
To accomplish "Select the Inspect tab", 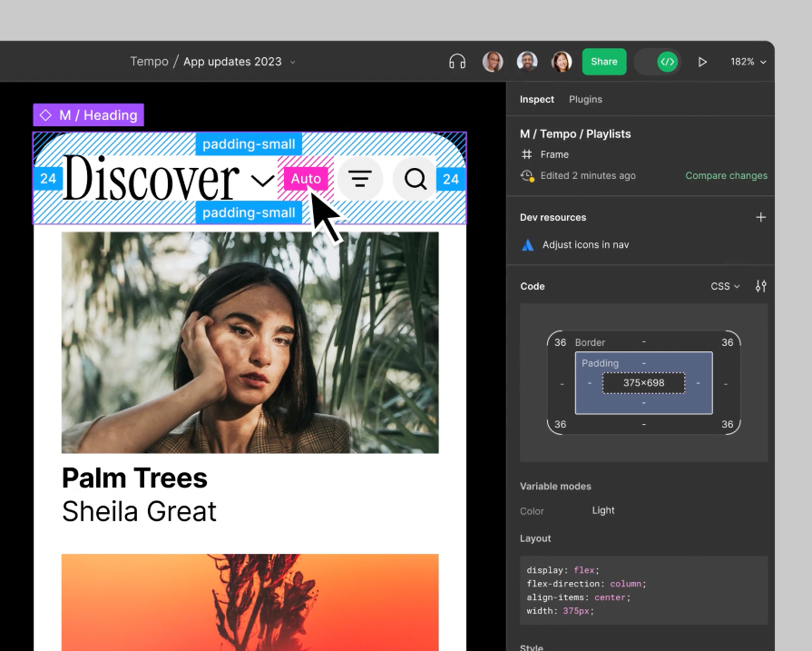I will coord(536,99).
